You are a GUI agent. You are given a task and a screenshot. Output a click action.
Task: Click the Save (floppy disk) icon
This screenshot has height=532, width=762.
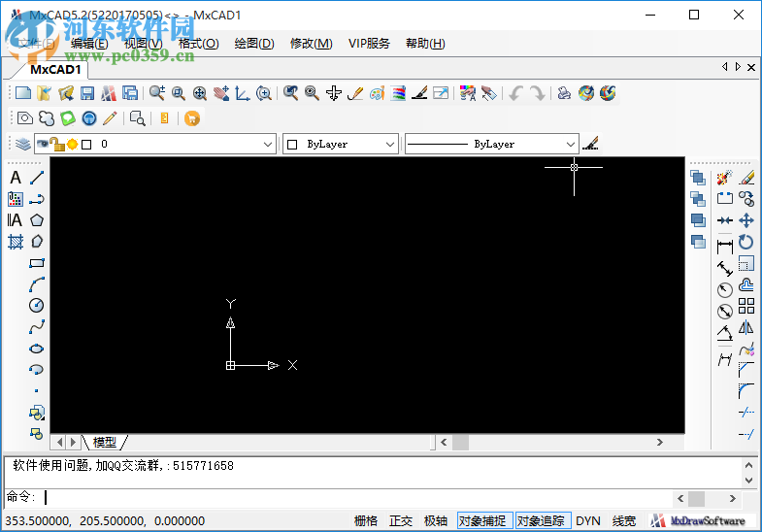coord(87,93)
